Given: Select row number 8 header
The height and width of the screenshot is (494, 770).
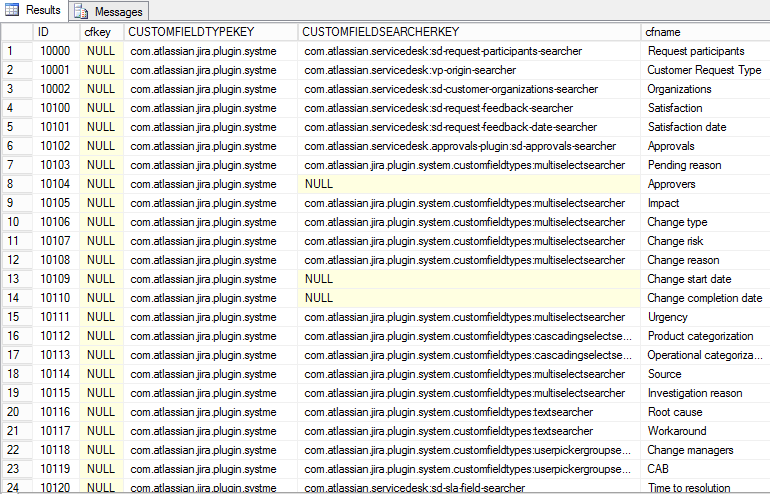Looking at the screenshot, I should [17, 184].
